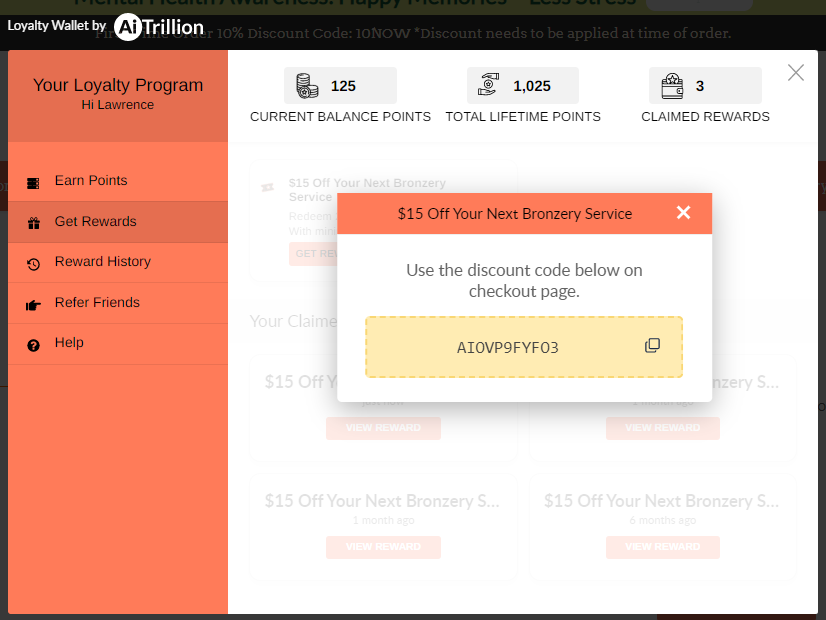Select the discount code AIOVP9FYFO3 text
This screenshot has height=620, width=826.
(x=507, y=348)
